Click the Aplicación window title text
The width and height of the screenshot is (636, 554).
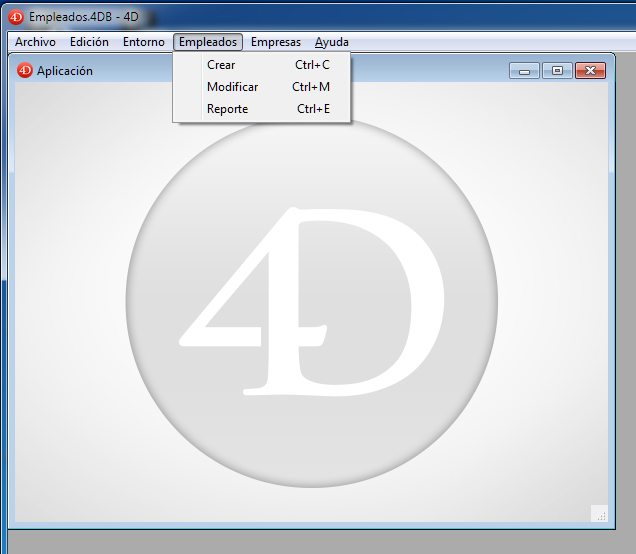pyautogui.click(x=65, y=71)
